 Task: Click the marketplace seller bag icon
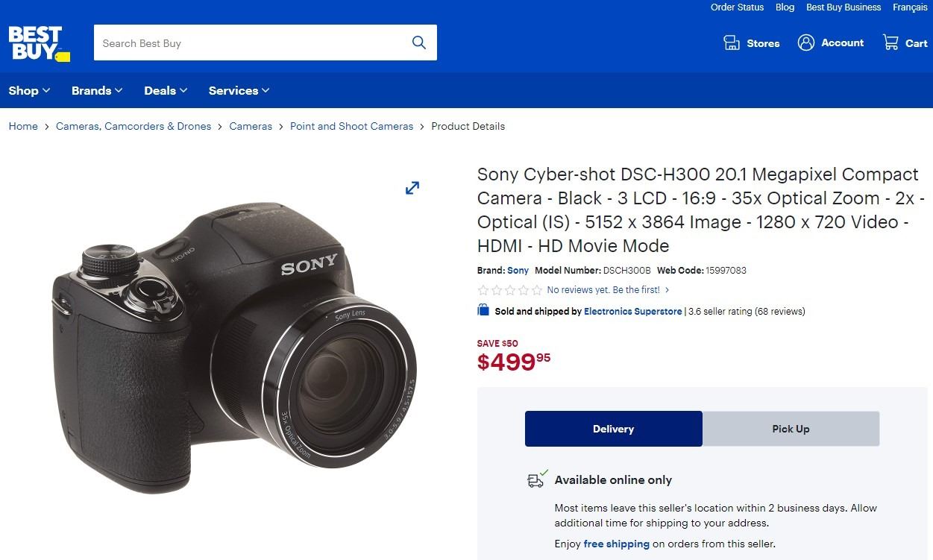[x=483, y=311]
